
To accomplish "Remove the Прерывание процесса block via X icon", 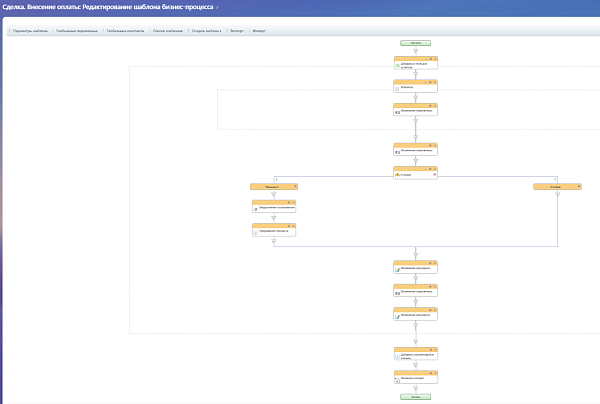I will [293, 226].
